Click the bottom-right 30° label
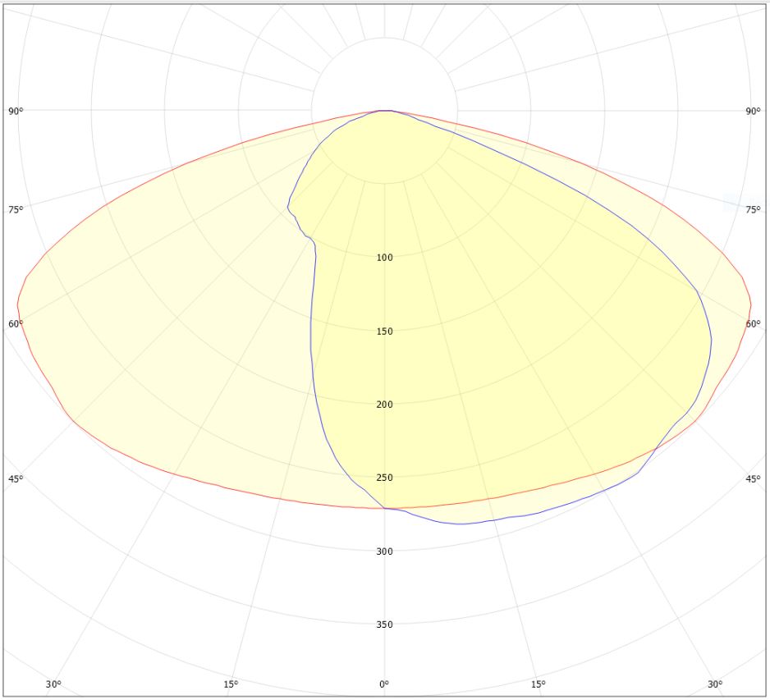Screen dimensions: 770x700 pos(715,684)
